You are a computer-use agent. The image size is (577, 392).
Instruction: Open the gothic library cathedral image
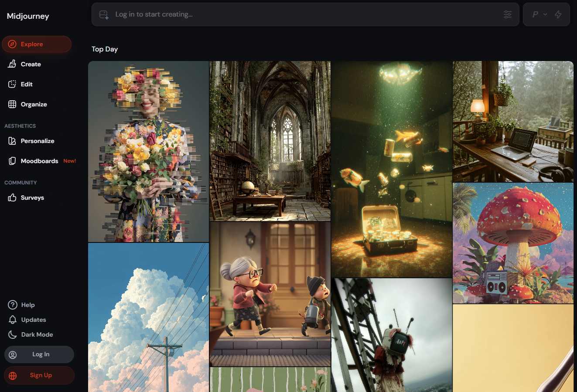(x=270, y=141)
